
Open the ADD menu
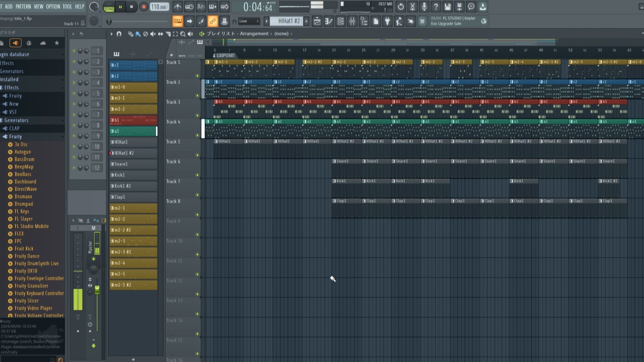pos(9,7)
